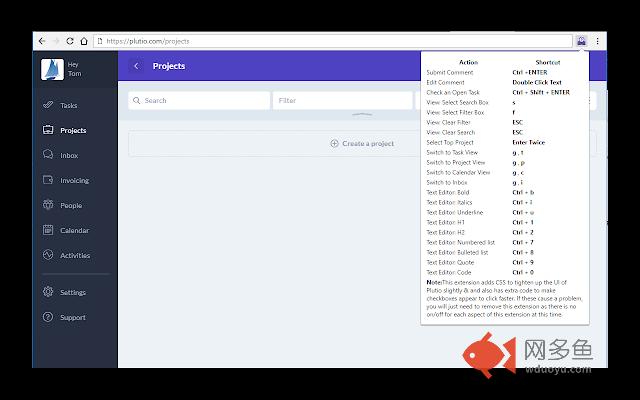Click the browser address bar URL
This screenshot has width=640, height=400.
click(x=148, y=41)
